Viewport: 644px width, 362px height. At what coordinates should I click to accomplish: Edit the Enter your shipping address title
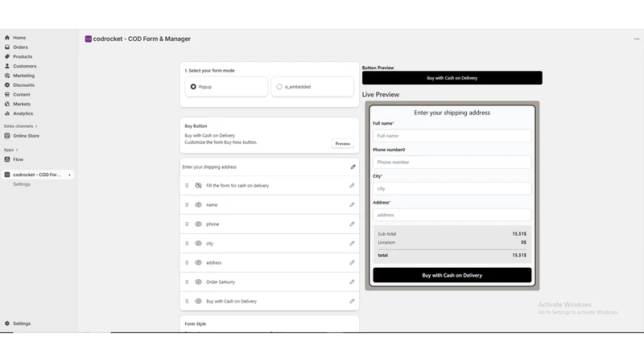(x=353, y=167)
